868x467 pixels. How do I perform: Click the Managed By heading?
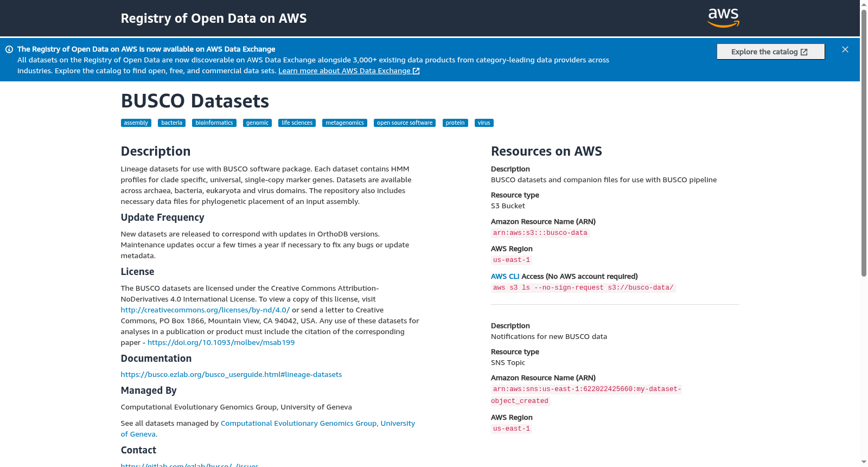pos(149,391)
